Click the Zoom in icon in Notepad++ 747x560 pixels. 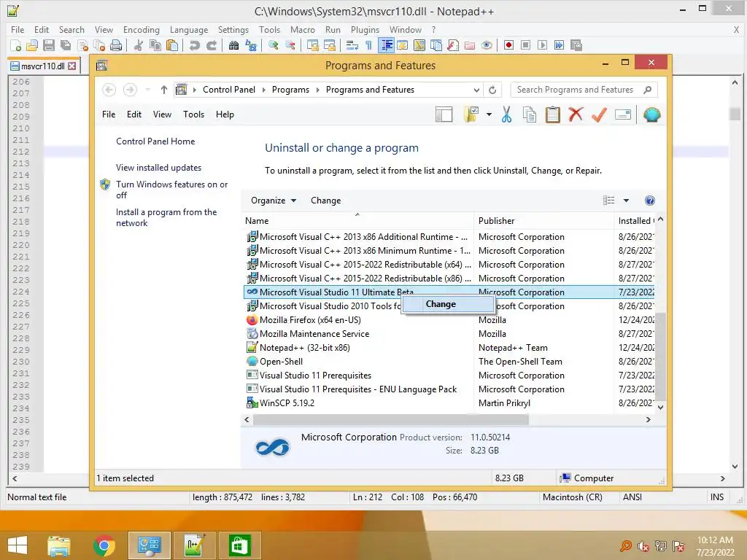(x=274, y=45)
